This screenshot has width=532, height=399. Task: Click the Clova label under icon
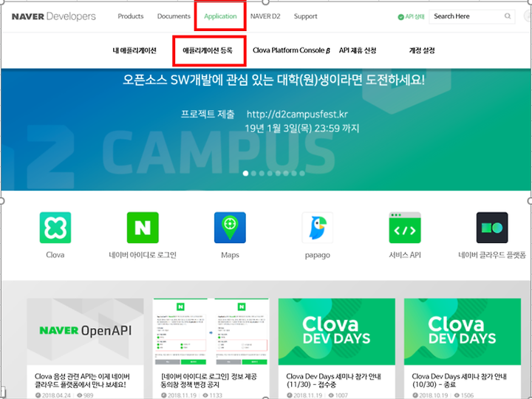click(55, 255)
